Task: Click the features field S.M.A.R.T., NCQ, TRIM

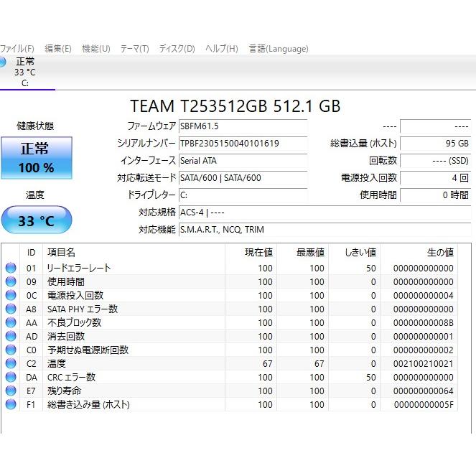Action: pyautogui.click(x=325, y=230)
